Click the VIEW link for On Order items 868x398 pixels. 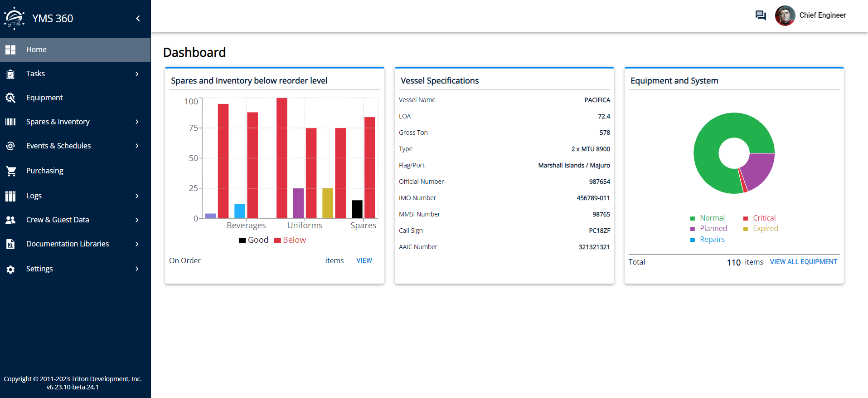(364, 260)
